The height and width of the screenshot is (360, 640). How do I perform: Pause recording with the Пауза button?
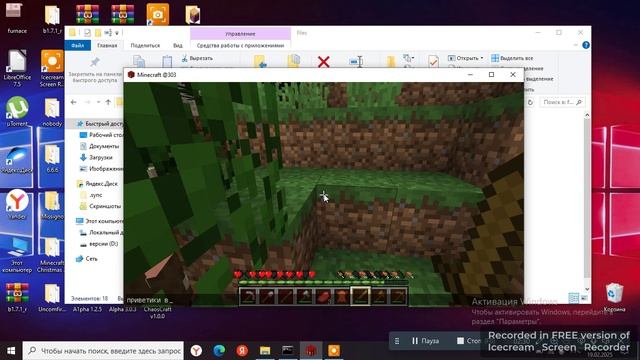tap(425, 340)
